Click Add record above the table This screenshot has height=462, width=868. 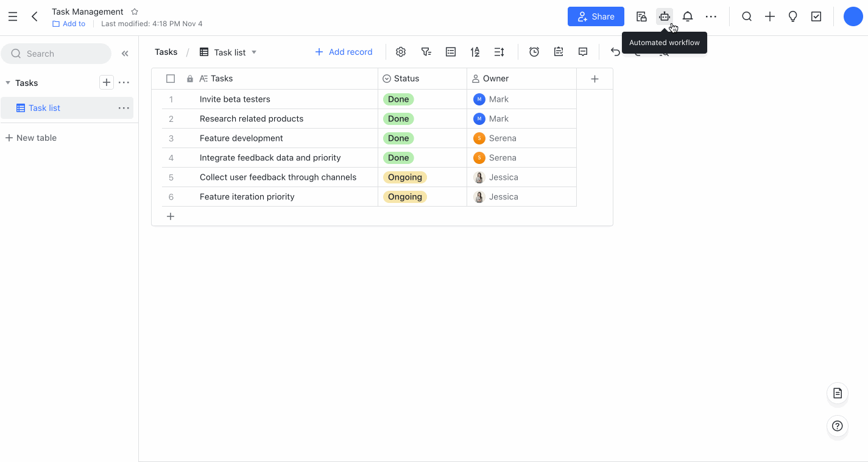coord(344,52)
